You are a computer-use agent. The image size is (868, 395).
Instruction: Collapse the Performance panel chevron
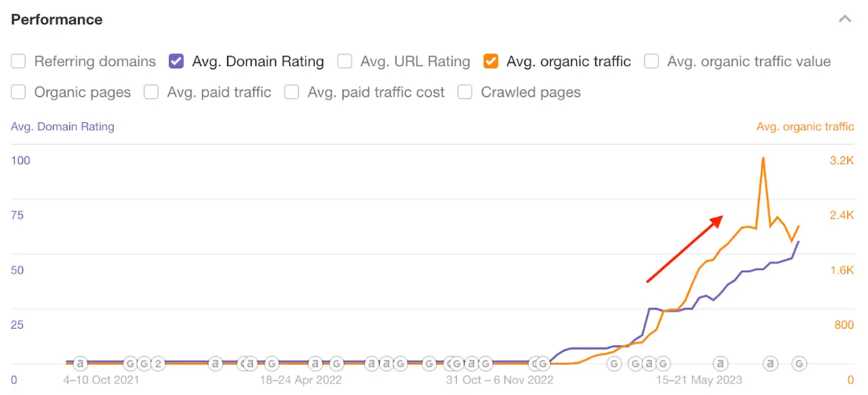coord(844,19)
